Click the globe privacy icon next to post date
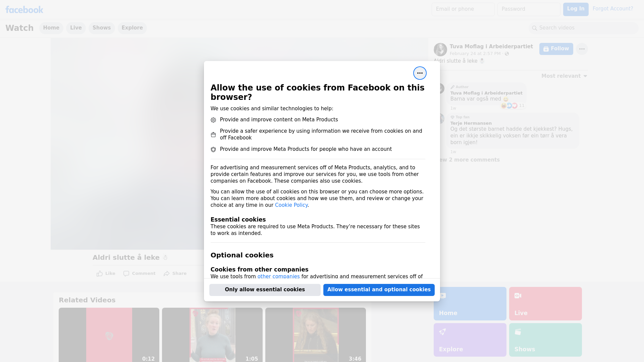Viewport: 644px width, 362px height. coord(507,54)
